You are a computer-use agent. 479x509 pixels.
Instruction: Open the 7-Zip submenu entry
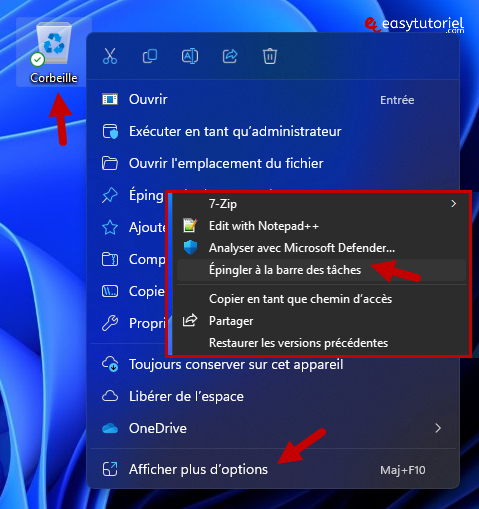[321, 204]
